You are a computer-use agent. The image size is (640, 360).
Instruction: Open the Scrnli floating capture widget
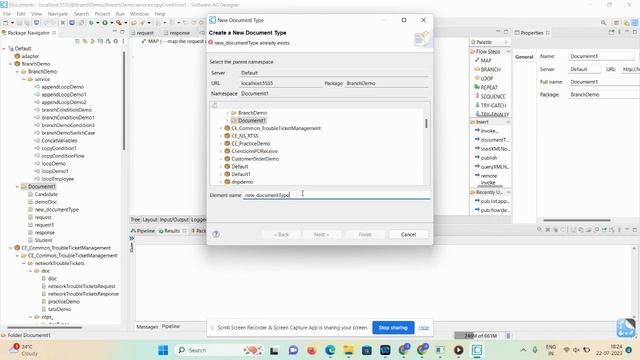(x=626, y=327)
